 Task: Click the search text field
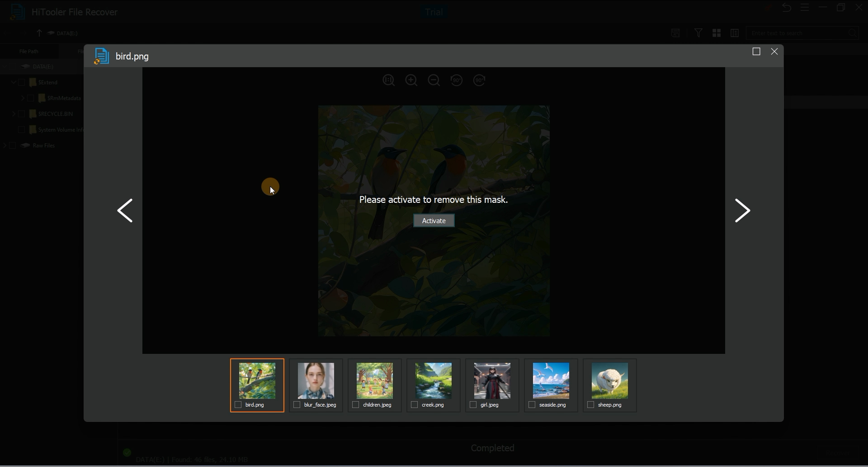(798, 33)
